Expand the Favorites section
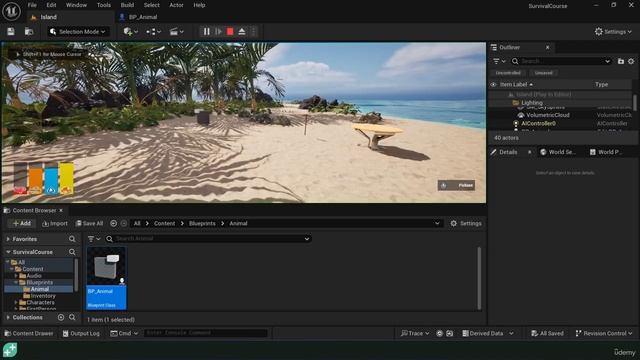 (9, 239)
